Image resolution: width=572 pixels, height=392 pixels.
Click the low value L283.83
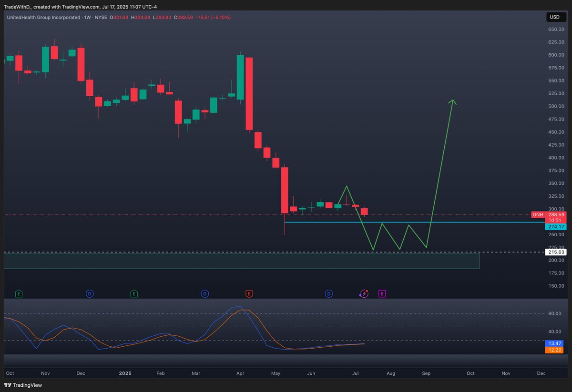point(161,17)
